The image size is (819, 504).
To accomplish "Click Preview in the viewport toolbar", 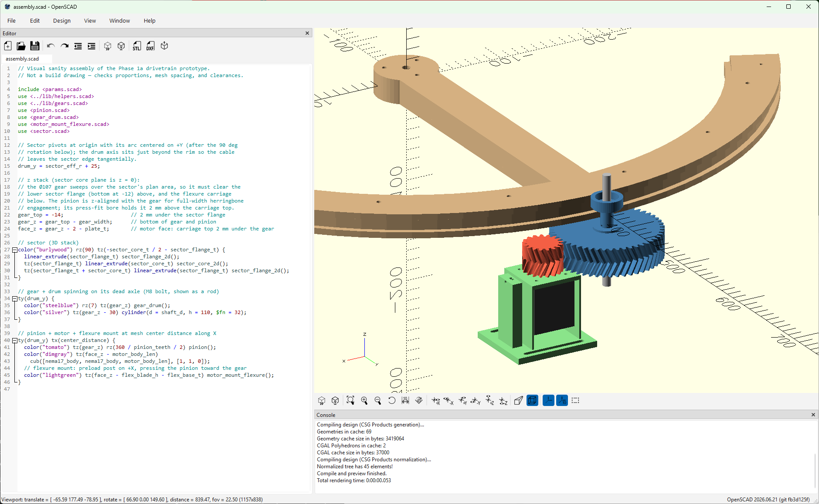I will [x=322, y=401].
